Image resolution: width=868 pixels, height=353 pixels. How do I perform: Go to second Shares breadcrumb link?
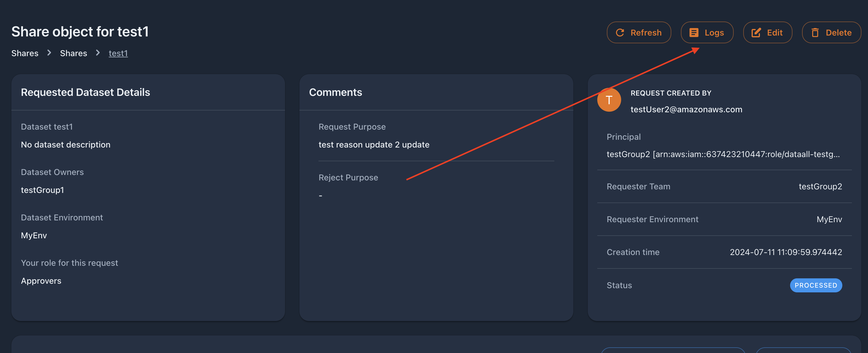73,53
